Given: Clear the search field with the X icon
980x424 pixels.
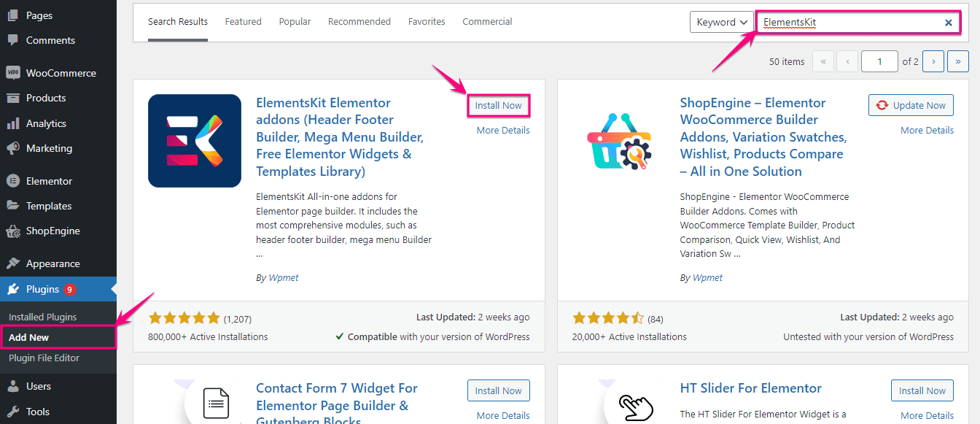Looking at the screenshot, I should (948, 23).
